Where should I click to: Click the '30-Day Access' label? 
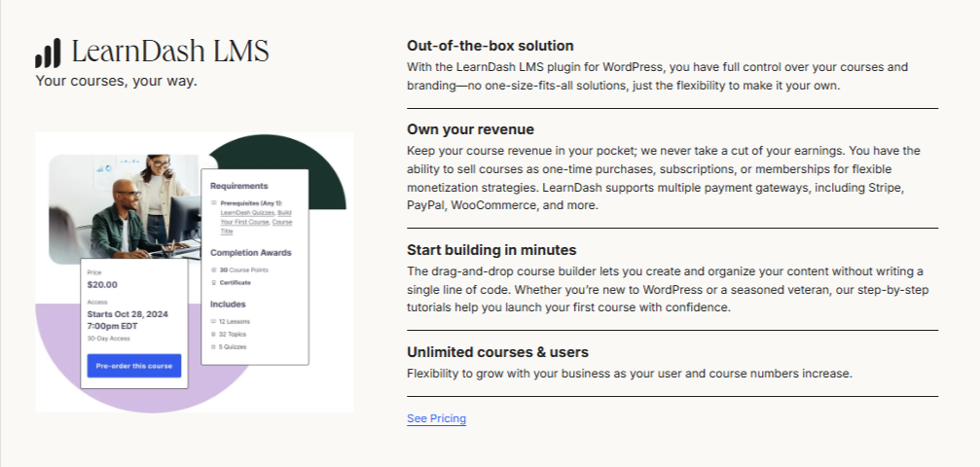click(x=109, y=339)
